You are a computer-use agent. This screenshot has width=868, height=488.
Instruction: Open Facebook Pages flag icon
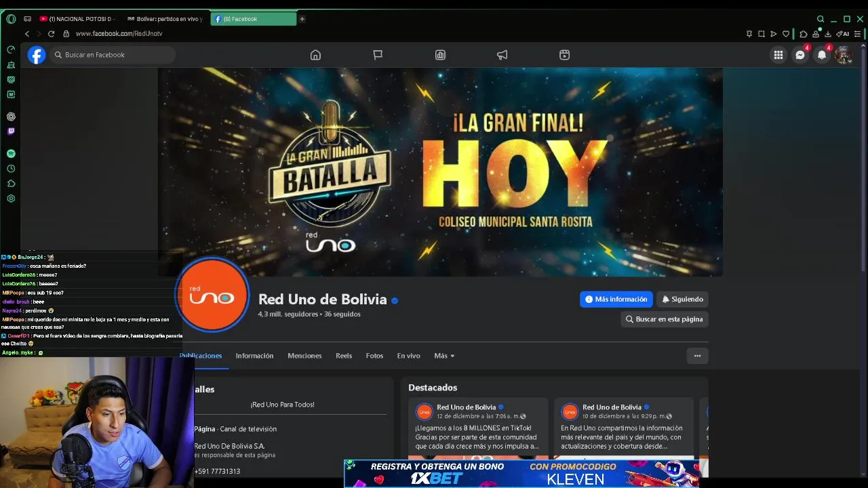click(x=378, y=55)
